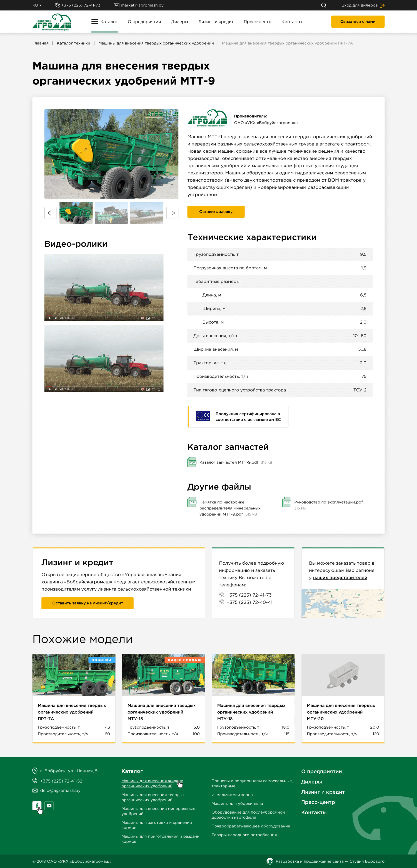Play the first video

click(49, 318)
